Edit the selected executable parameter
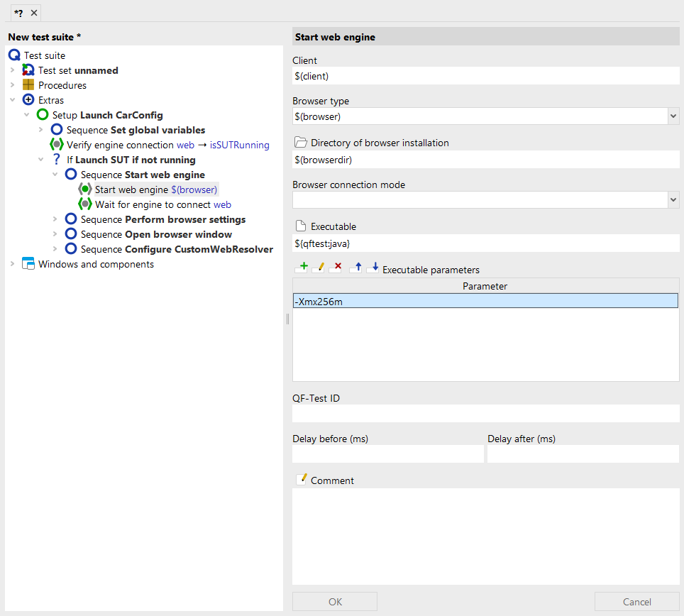 (319, 268)
